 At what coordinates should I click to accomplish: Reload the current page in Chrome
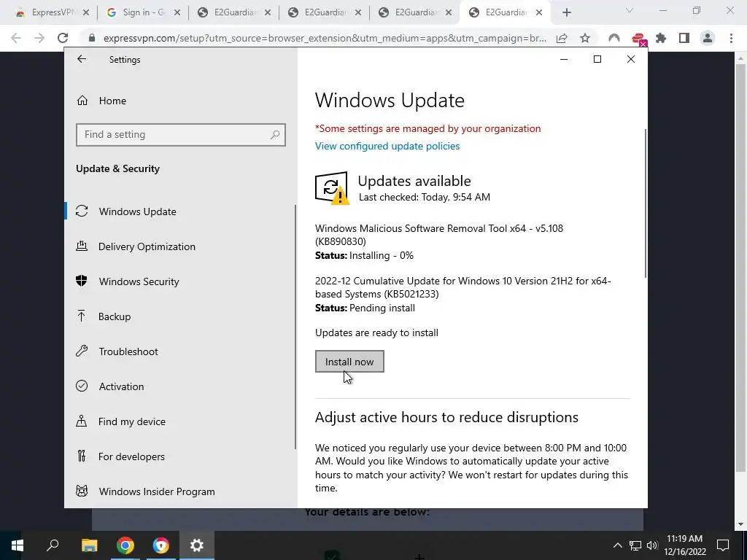(x=63, y=38)
